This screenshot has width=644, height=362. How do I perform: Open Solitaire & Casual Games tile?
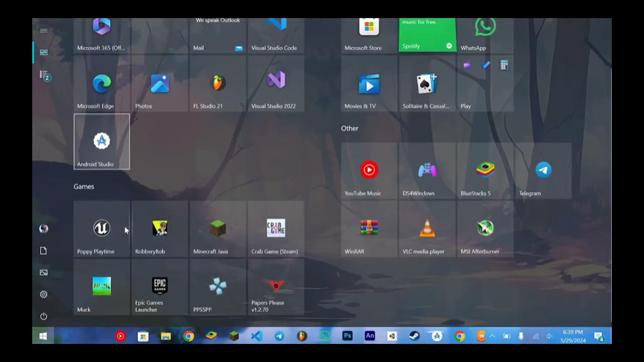(x=427, y=83)
